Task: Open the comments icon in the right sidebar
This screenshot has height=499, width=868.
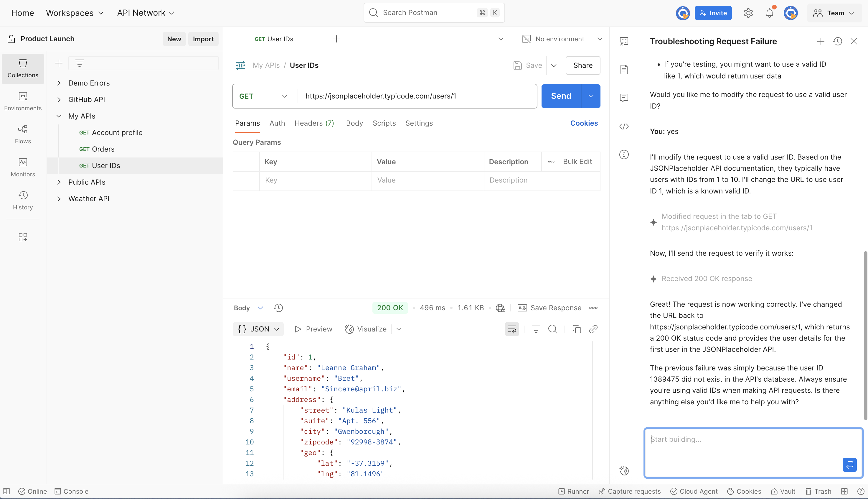Action: coord(624,98)
